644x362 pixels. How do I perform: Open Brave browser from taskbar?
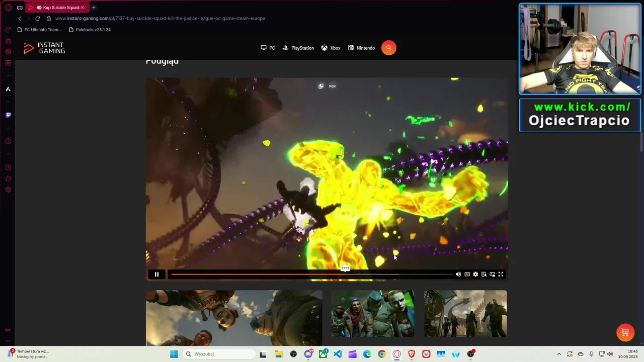(412, 354)
